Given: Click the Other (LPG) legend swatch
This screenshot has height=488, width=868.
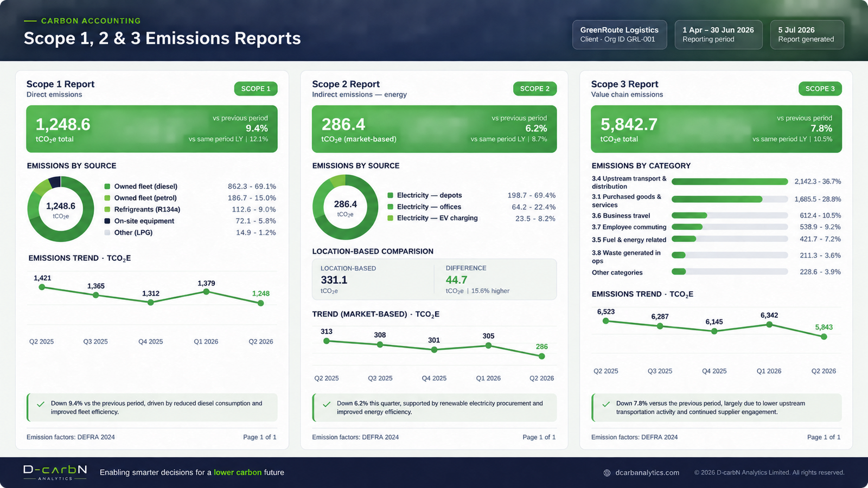Looking at the screenshot, I should point(107,233).
